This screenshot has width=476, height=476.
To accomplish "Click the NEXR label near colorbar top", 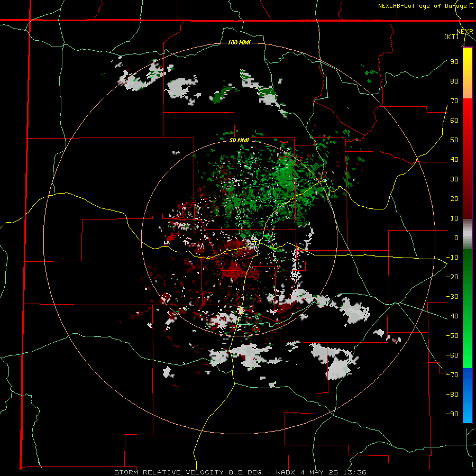I will click(465, 32).
